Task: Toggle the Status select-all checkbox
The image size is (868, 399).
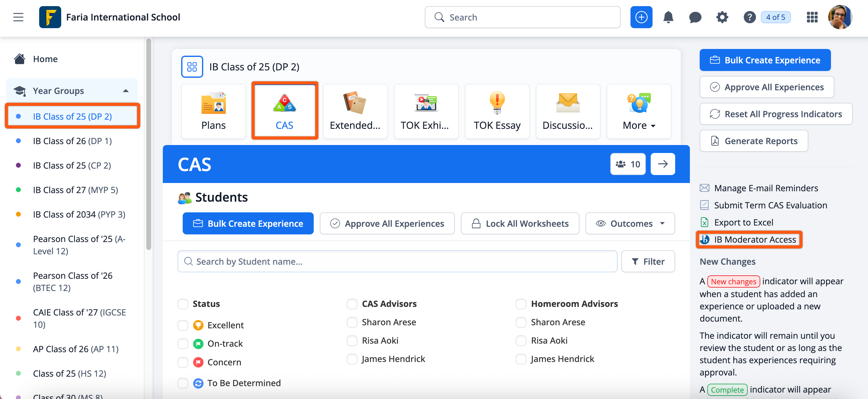Action: pos(183,304)
